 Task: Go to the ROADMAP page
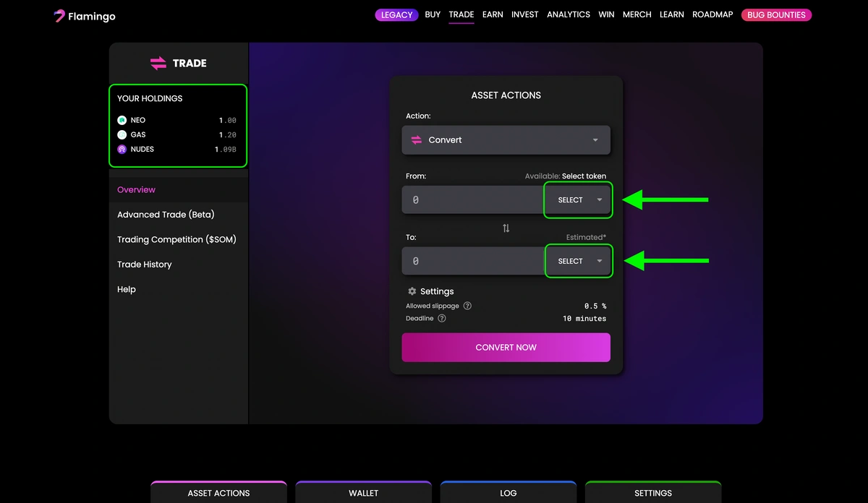[x=712, y=14]
